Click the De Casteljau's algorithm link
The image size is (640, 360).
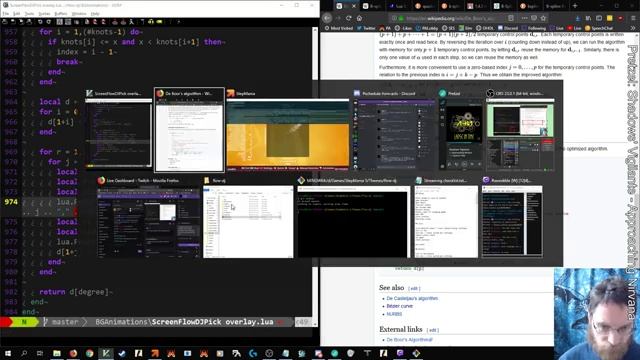pyautogui.click(x=412, y=298)
